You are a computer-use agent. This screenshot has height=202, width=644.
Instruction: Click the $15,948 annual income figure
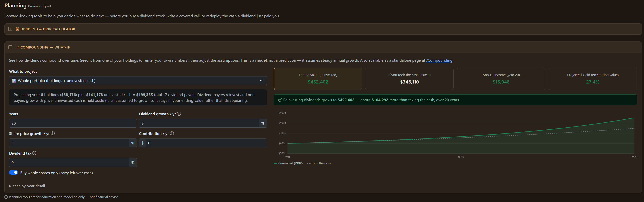click(x=501, y=82)
